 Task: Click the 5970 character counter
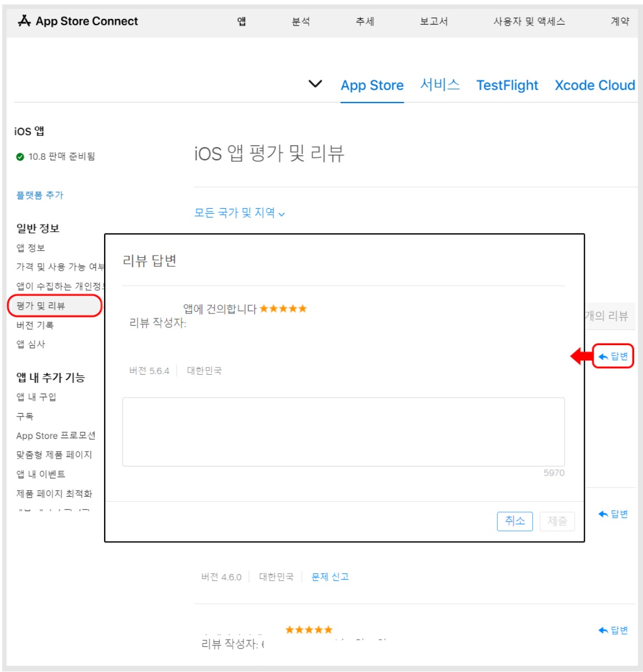[554, 473]
